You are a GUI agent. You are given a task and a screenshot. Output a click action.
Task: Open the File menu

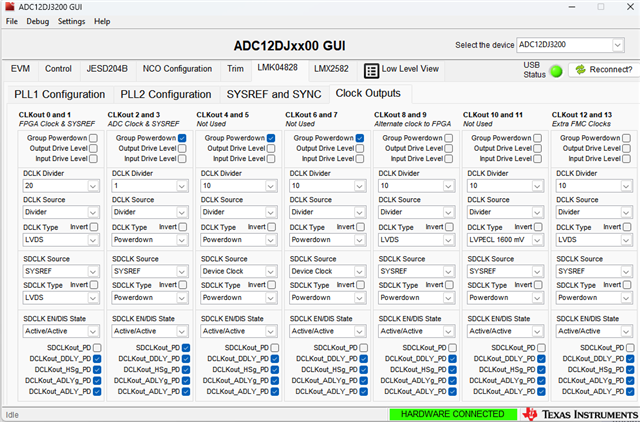pyautogui.click(x=11, y=21)
